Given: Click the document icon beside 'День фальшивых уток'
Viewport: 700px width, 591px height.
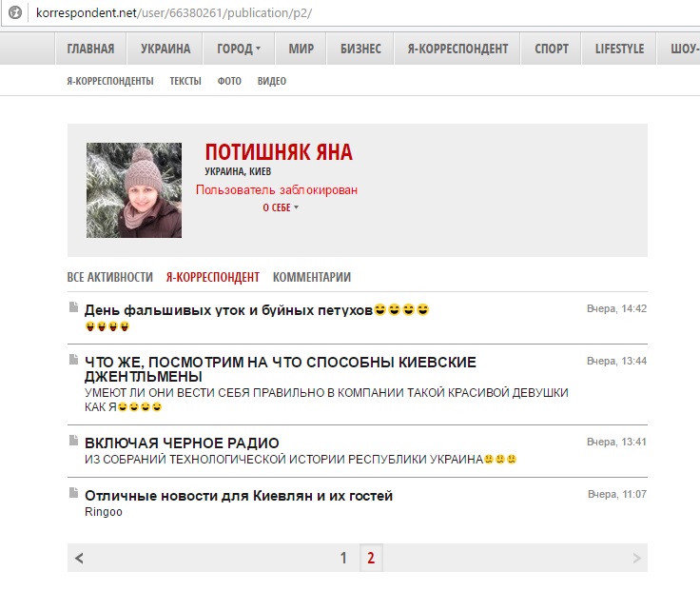Looking at the screenshot, I should tap(73, 306).
